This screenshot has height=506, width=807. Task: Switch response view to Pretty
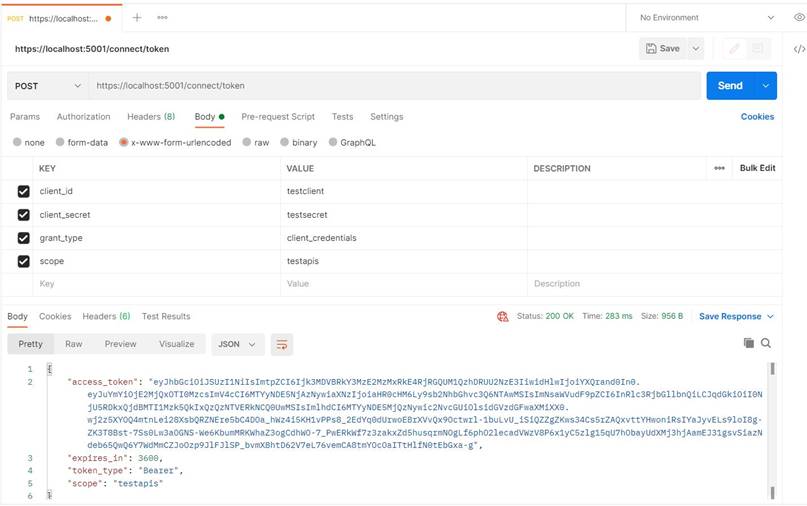point(30,344)
